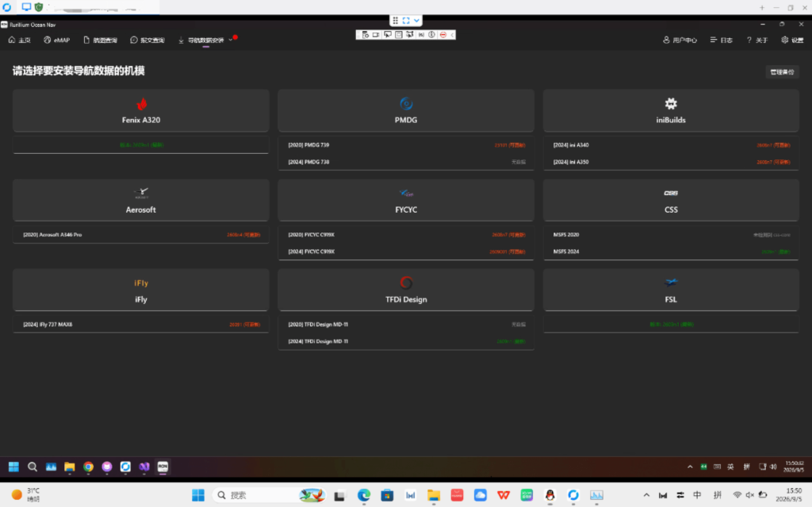The image size is (812, 507).
Task: Click search icon in the remote desktop taskbar
Action: (x=32, y=467)
